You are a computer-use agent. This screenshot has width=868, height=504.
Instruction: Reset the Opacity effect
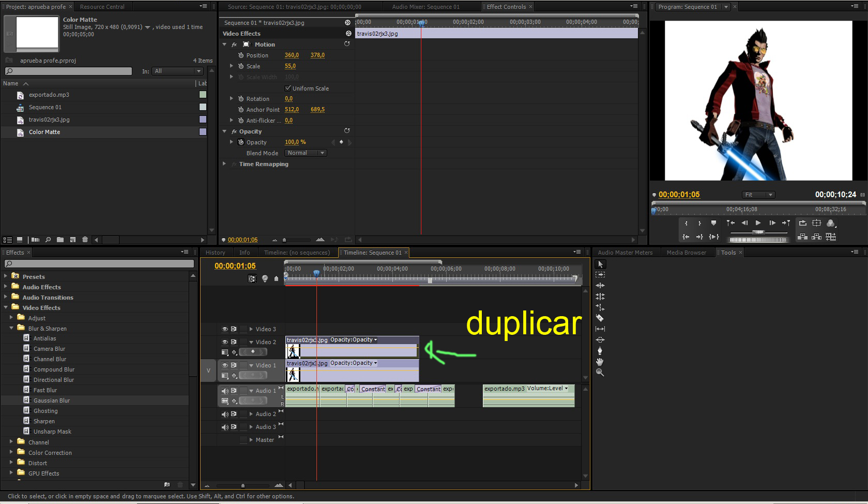tap(347, 131)
